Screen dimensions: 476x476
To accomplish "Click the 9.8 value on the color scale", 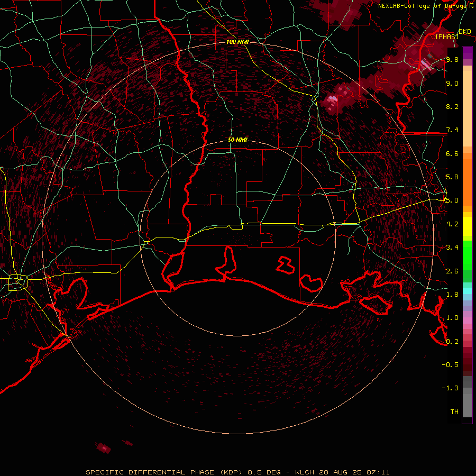I will (452, 59).
